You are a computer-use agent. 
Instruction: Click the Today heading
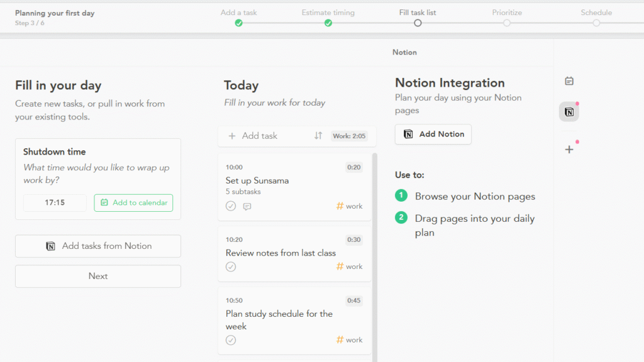[x=241, y=85]
